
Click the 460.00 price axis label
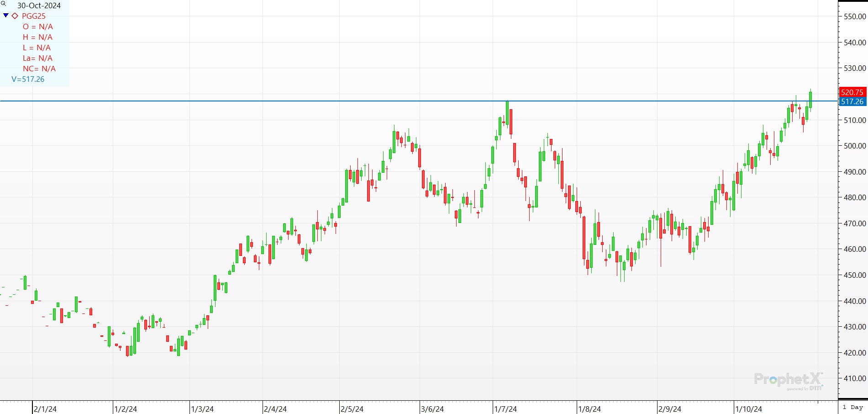click(x=855, y=249)
